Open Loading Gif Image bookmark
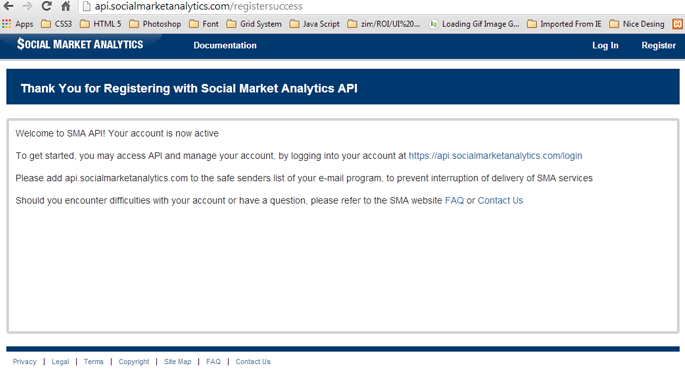 click(474, 24)
